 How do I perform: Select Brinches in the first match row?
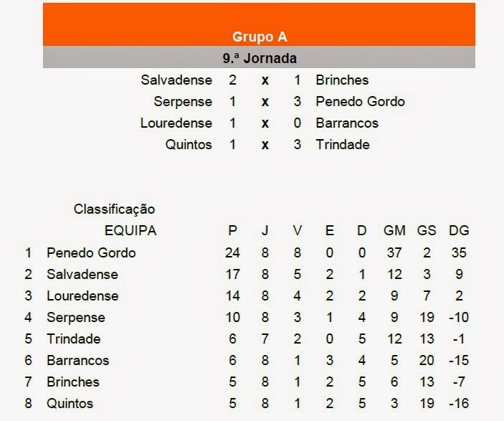pyautogui.click(x=342, y=80)
